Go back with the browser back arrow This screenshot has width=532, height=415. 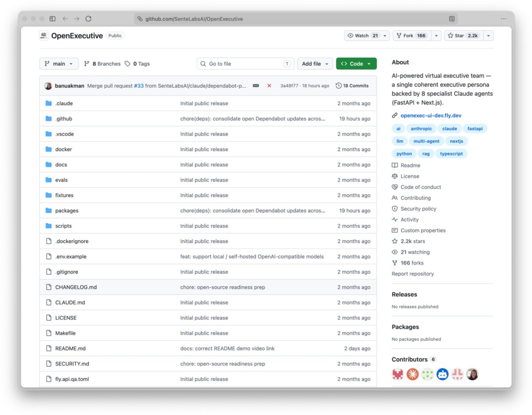(65, 19)
